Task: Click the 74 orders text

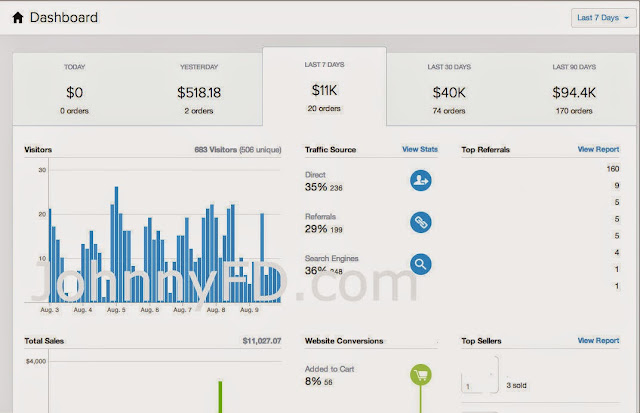Action: [x=449, y=111]
